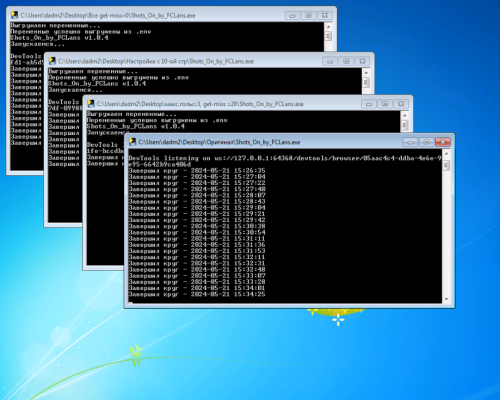
Task: Click window icon of 'Настройки с 10-ой стр' console
Action: pos(52,61)
